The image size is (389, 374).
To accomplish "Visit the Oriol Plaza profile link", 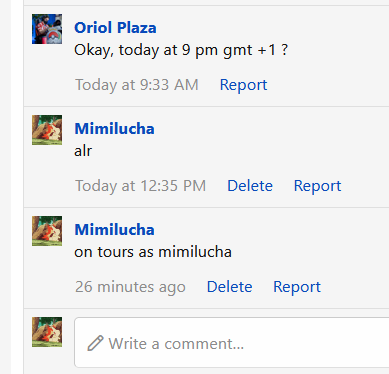I will point(115,28).
